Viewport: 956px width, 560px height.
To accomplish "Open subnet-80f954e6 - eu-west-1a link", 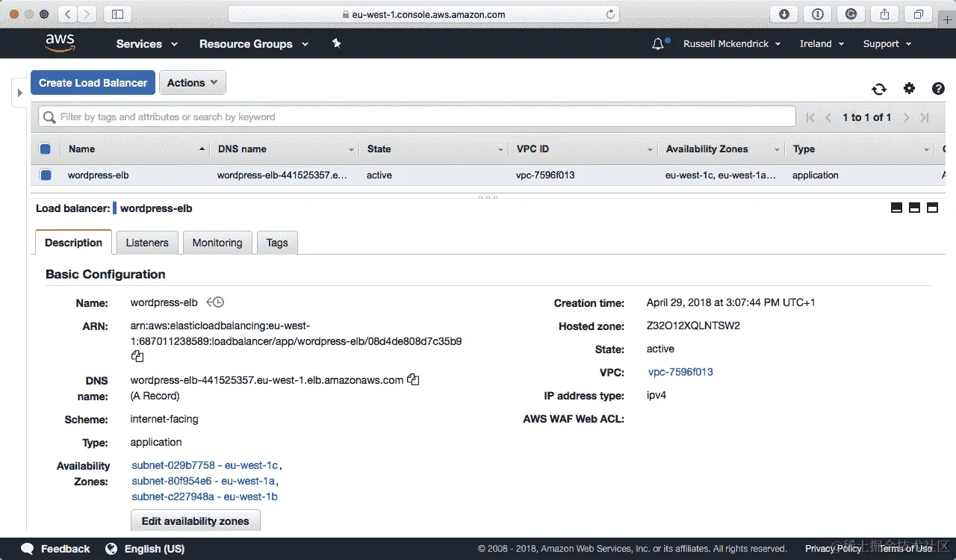I will (x=203, y=481).
